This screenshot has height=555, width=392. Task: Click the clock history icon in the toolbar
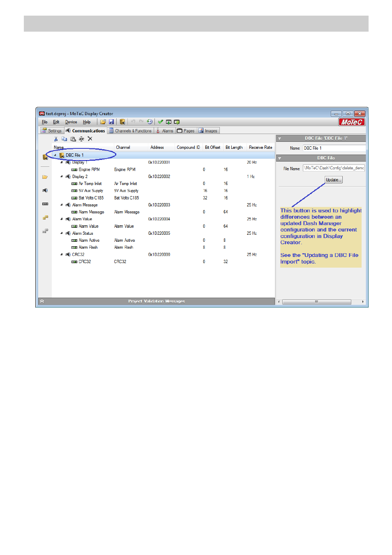pyautogui.click(x=150, y=122)
